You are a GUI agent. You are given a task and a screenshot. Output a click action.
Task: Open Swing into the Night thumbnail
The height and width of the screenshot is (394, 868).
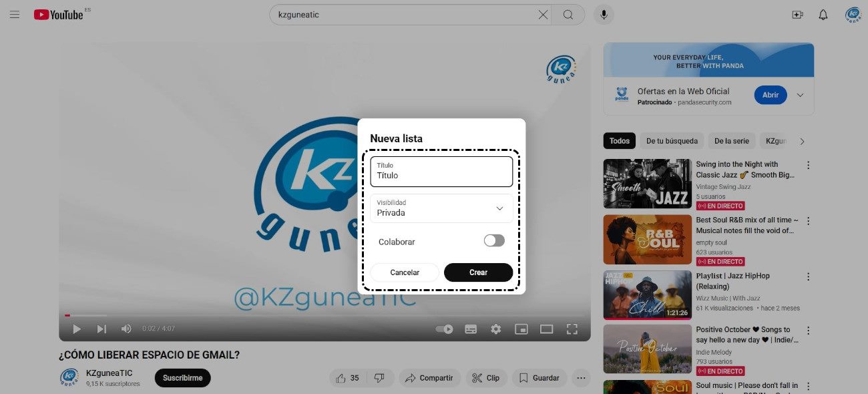648,184
